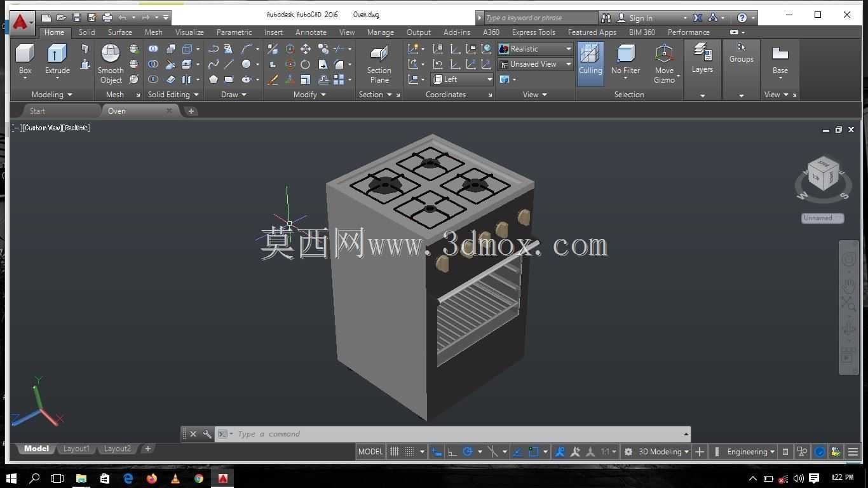Open Windows Start menu
The width and height of the screenshot is (868, 488).
coord(11,478)
